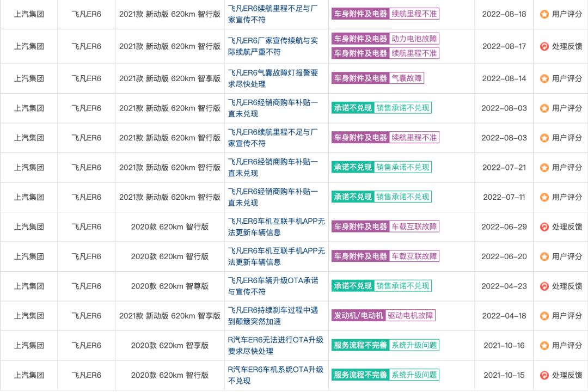Viewport: 588px width, 392px height.
Task: Click the 续航里程不准 tag in 2022-08-17 row
Action: (x=414, y=53)
